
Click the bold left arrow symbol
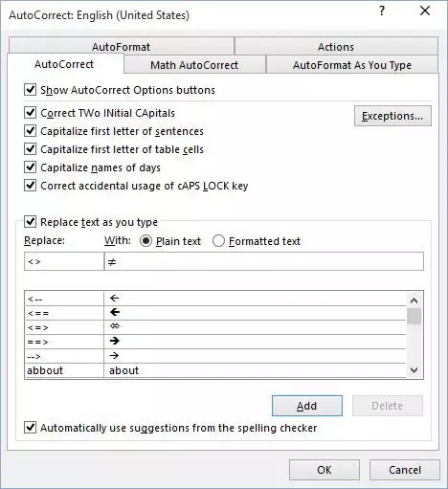pos(115,312)
